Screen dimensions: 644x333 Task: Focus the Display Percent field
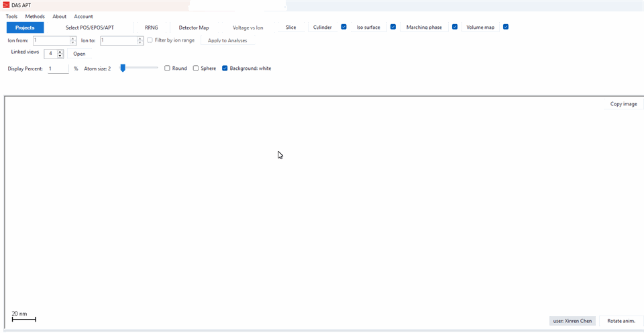coord(58,68)
